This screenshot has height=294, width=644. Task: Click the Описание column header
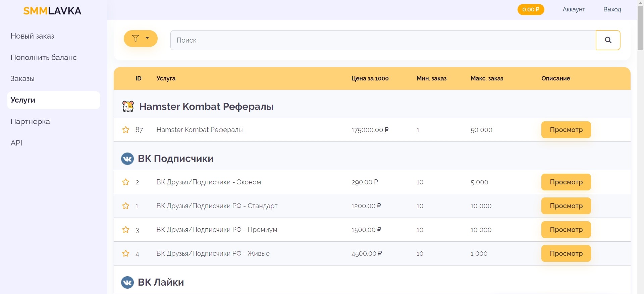click(555, 78)
